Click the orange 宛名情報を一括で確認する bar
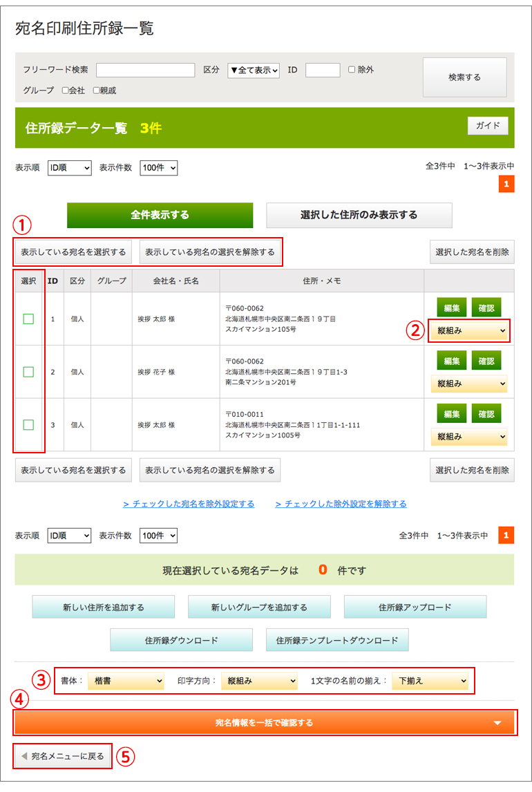The image size is (532, 792). 265,723
